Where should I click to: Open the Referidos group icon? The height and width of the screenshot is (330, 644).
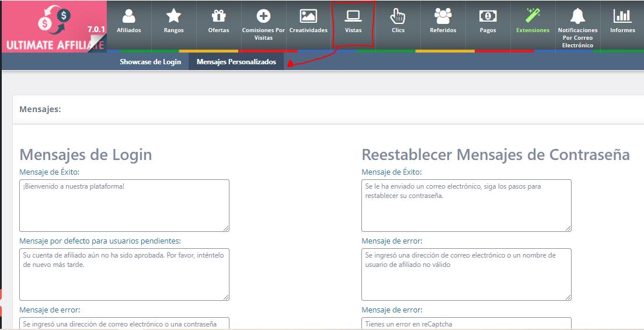coord(443,16)
